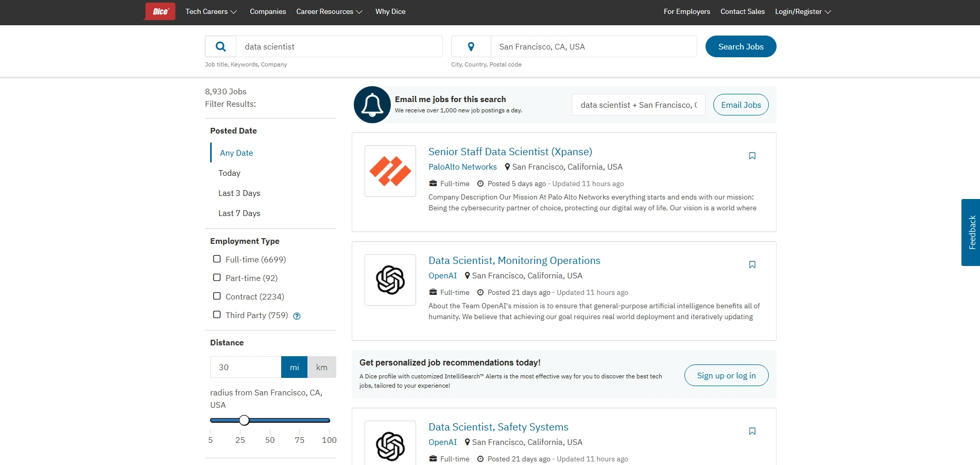Click the 100 mark on distance slider

coord(329,440)
